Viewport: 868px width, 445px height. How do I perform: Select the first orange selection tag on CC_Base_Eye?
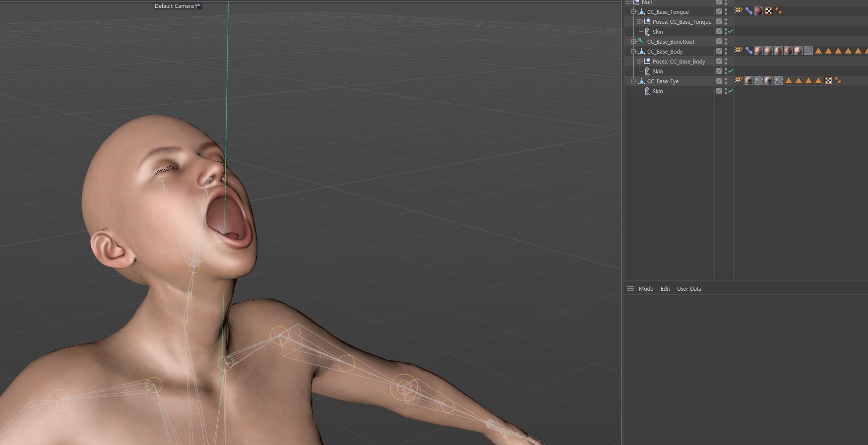[x=789, y=80]
